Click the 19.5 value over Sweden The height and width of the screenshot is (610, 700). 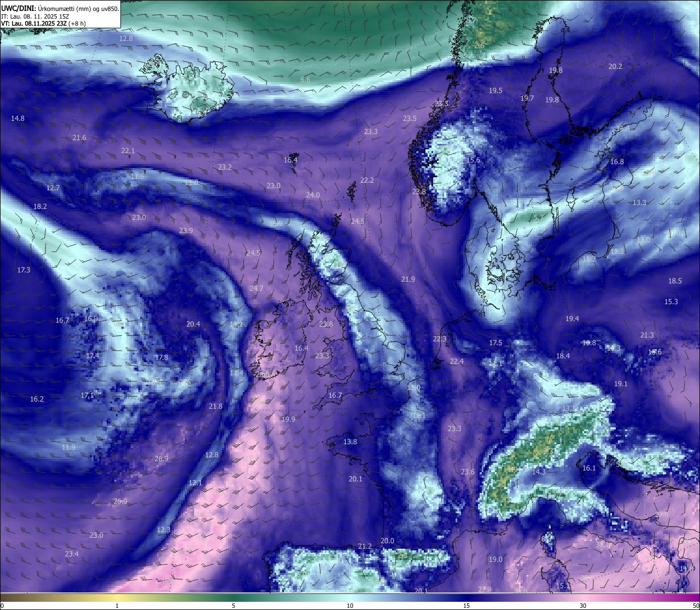point(495,90)
